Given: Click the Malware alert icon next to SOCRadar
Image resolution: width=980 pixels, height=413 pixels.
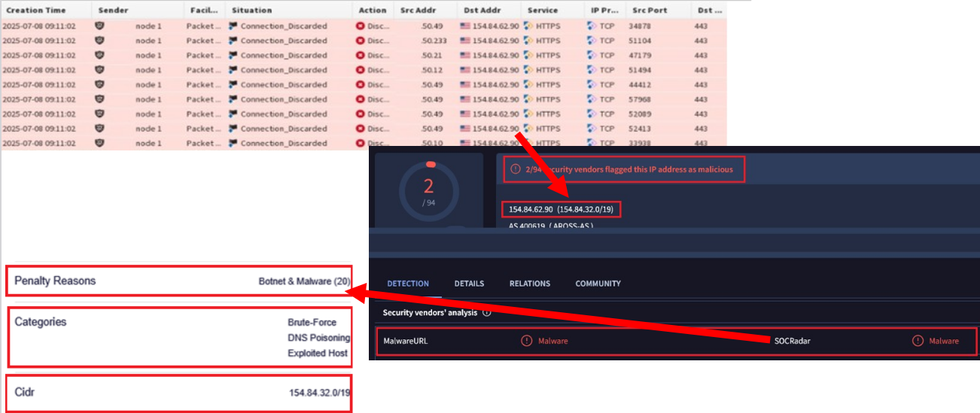Looking at the screenshot, I should click(x=918, y=341).
